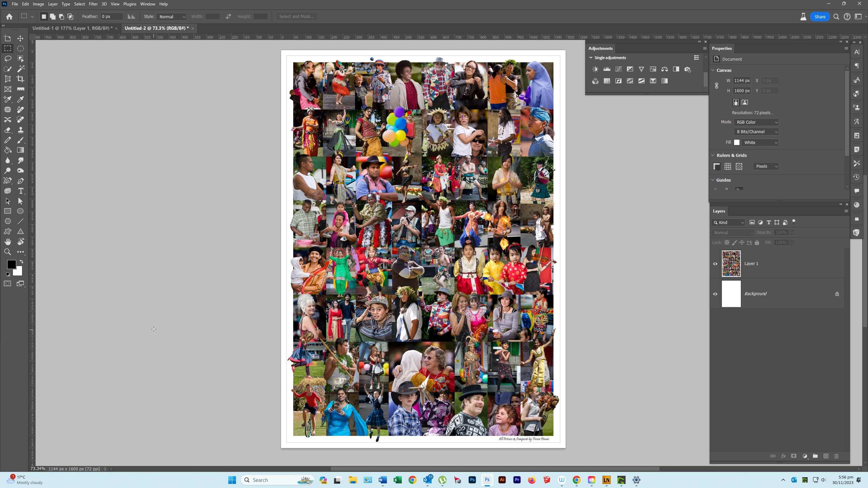868x488 pixels.
Task: Select the Zoom tool in toolbar
Action: 7,252
